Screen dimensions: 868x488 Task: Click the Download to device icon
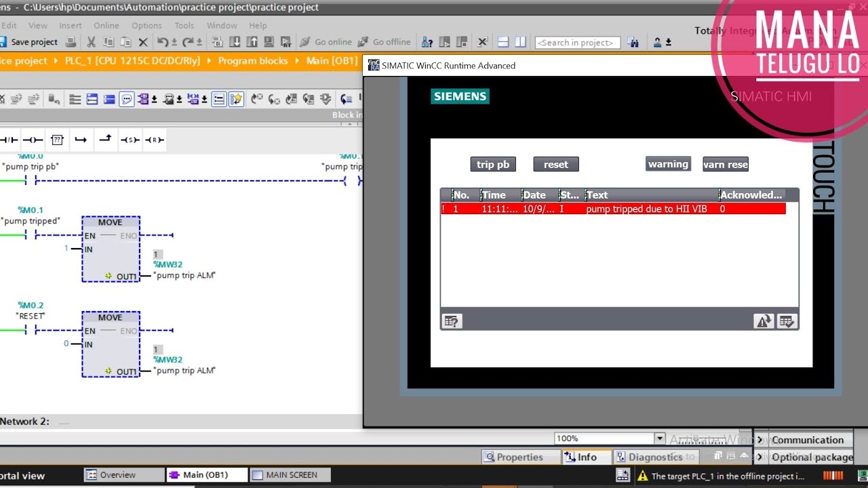point(235,42)
